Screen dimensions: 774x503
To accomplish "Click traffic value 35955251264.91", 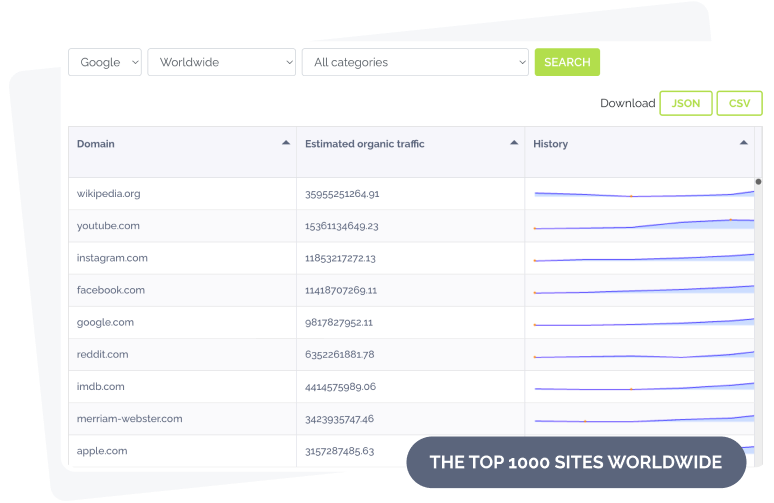I will click(342, 193).
